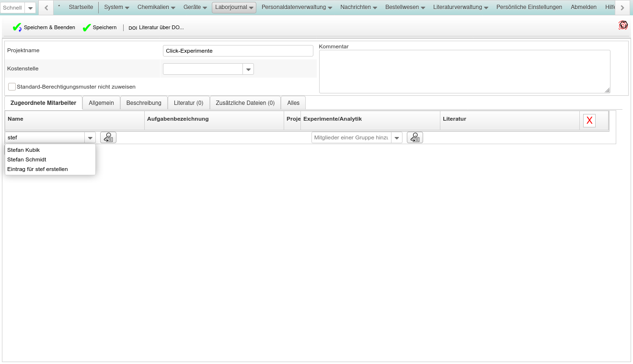Expand the Kostenstelle dropdown
The image size is (633, 364).
pos(248,69)
